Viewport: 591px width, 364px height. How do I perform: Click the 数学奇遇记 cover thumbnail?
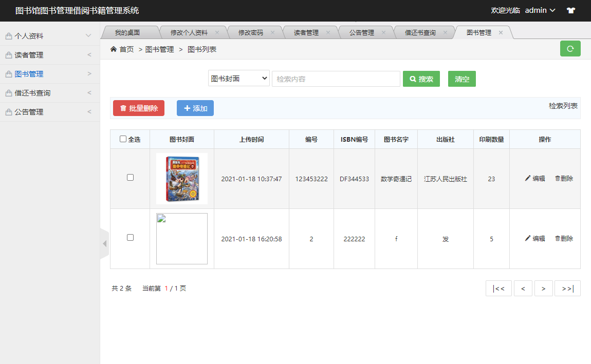click(181, 178)
